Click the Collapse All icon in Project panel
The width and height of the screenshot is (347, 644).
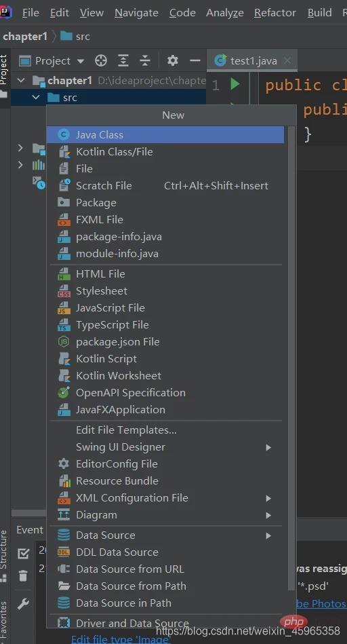pyautogui.click(x=145, y=61)
